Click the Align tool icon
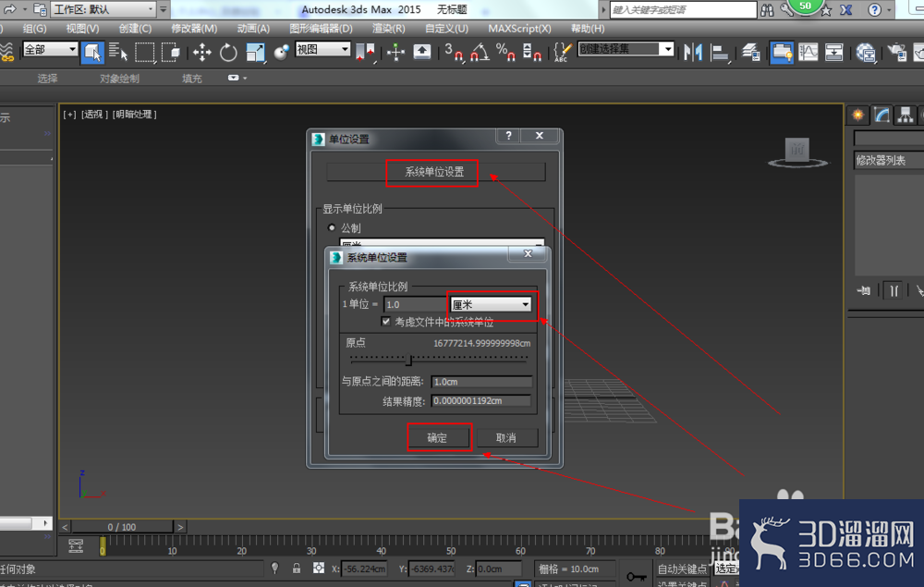The height and width of the screenshot is (587, 924). tap(720, 53)
